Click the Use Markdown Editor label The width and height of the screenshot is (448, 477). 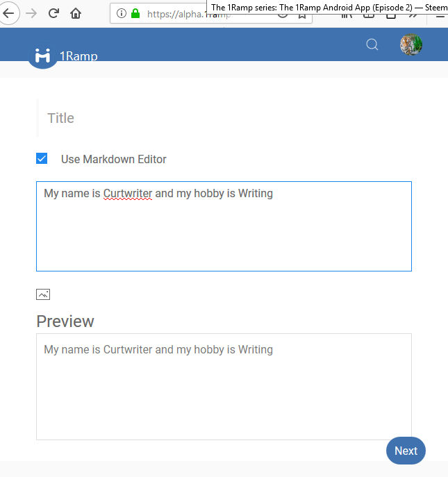[x=113, y=160]
